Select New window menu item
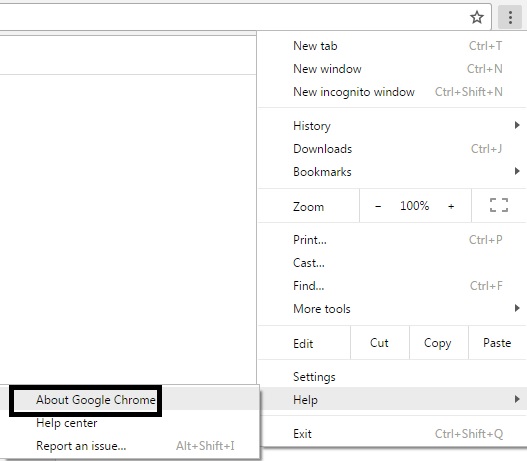527x461 pixels. [x=392, y=69]
